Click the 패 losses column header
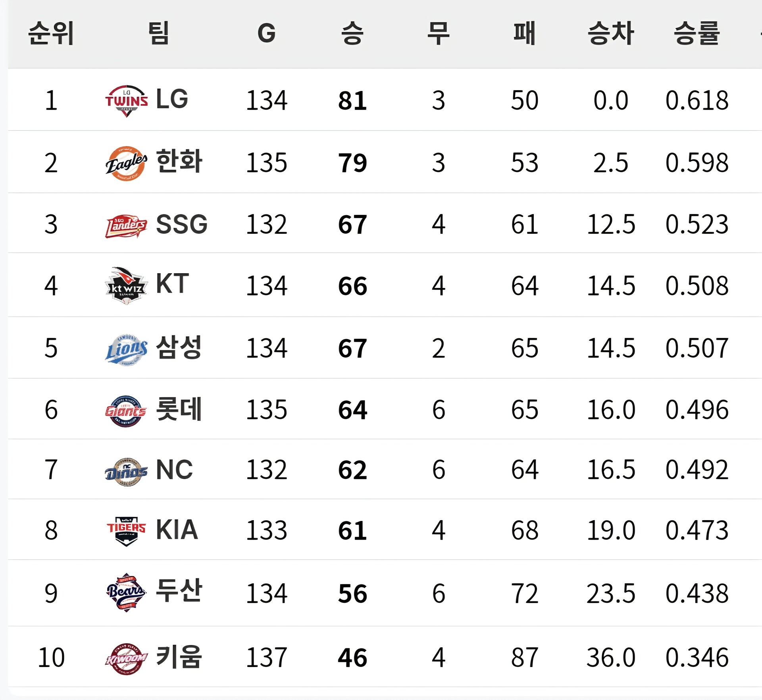762x700 pixels. pyautogui.click(x=524, y=33)
